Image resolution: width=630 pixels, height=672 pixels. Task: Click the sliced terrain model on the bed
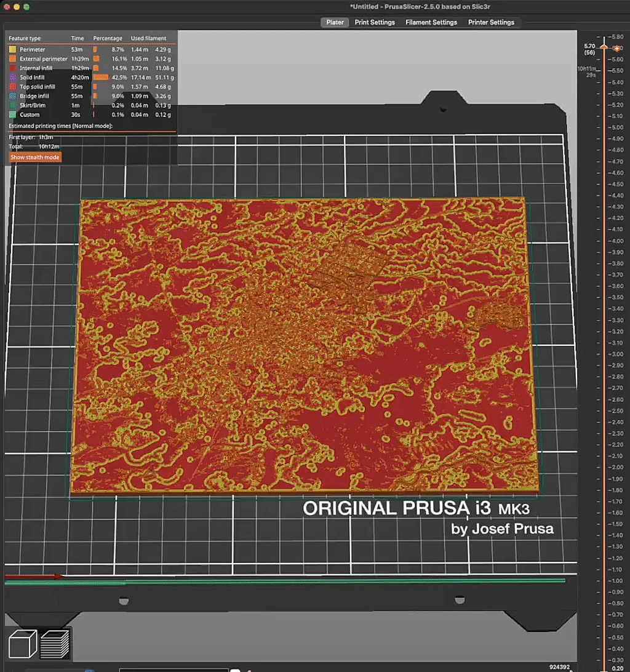click(305, 345)
